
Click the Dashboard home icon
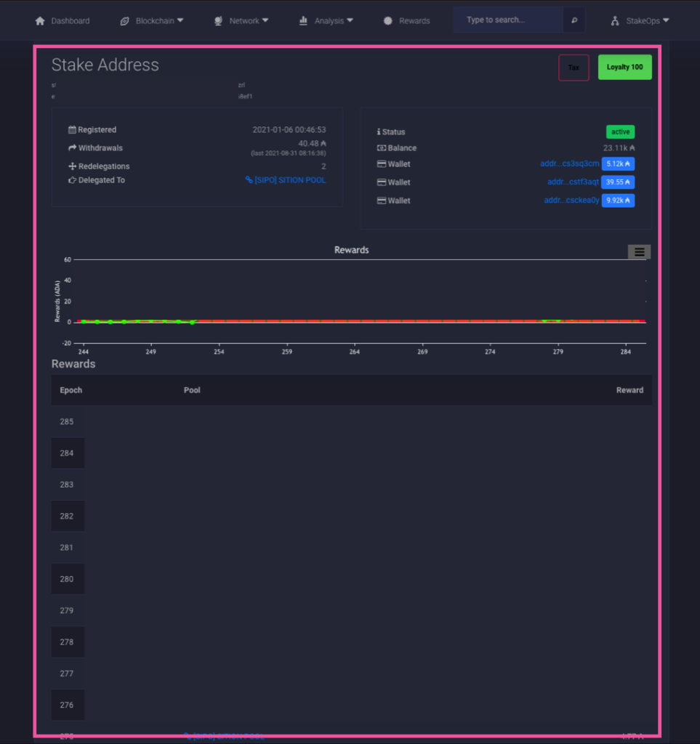[x=40, y=20]
